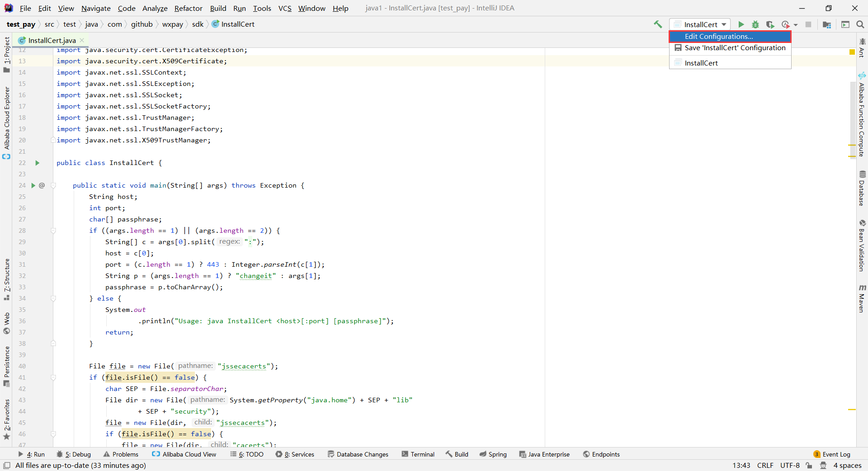Run main method from the line 24 gutter
This screenshot has height=471, width=868.
(33, 185)
